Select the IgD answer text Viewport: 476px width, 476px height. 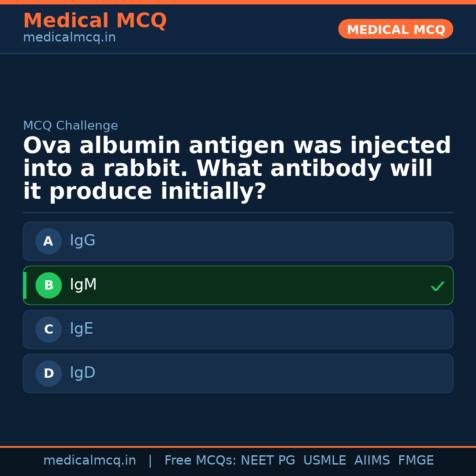[x=82, y=373]
